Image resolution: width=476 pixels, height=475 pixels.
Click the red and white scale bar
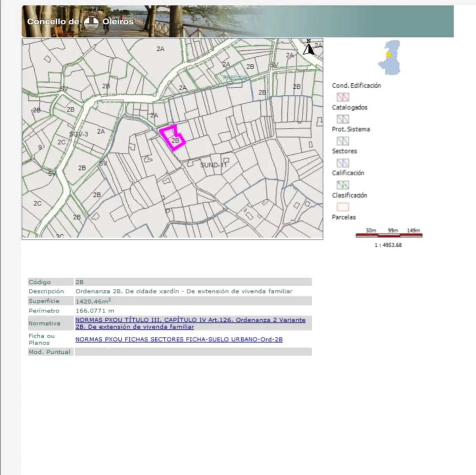(x=389, y=235)
